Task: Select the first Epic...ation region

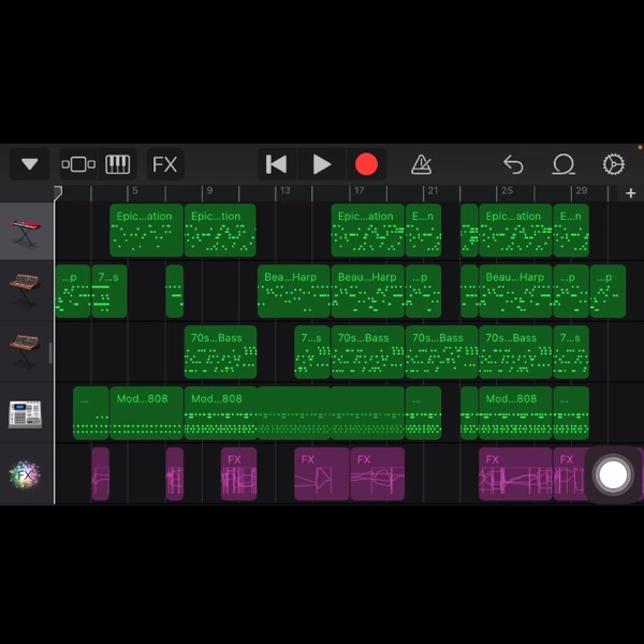Action: 146,230
